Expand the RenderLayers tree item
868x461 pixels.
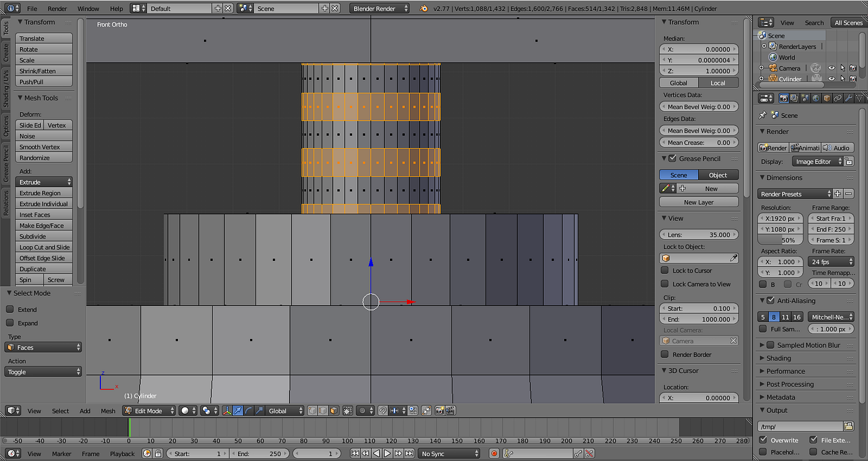click(x=764, y=46)
